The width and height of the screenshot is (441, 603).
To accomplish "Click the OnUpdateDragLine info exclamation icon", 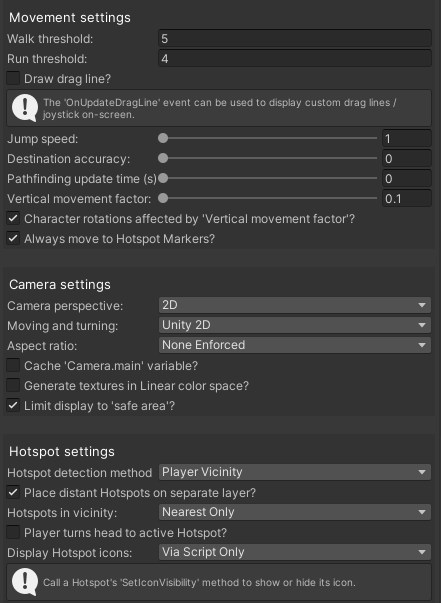I will [25, 108].
